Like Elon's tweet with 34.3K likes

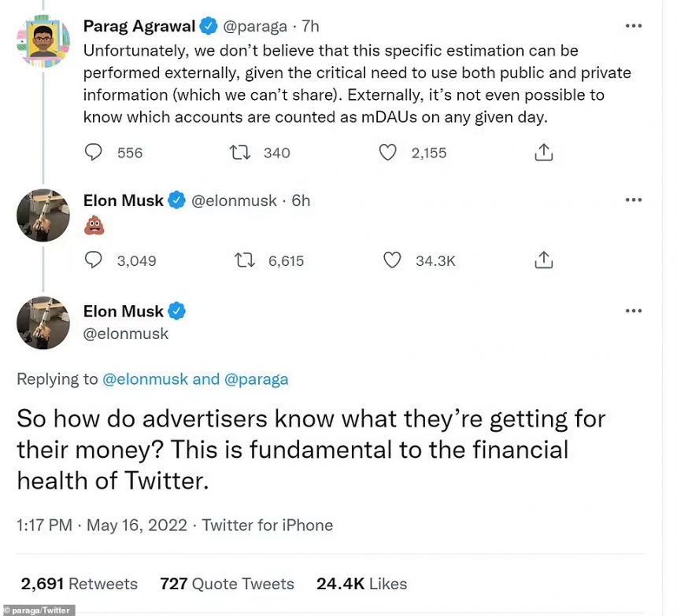click(x=392, y=260)
